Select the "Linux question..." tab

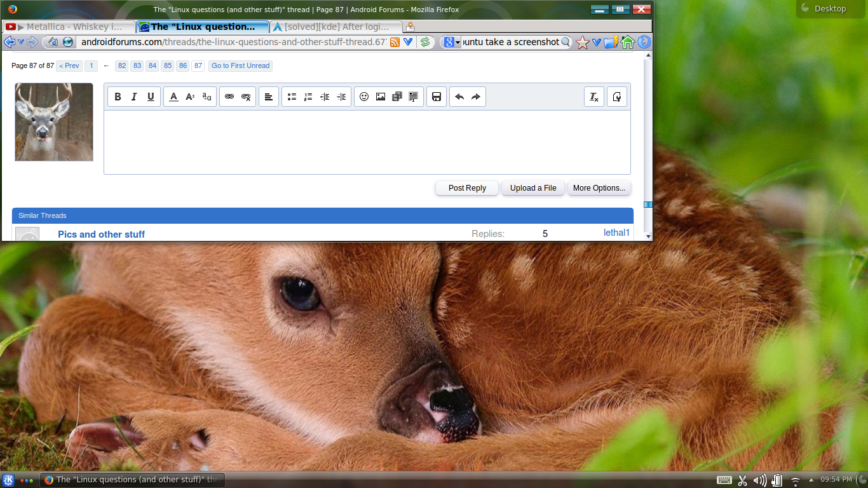click(203, 27)
